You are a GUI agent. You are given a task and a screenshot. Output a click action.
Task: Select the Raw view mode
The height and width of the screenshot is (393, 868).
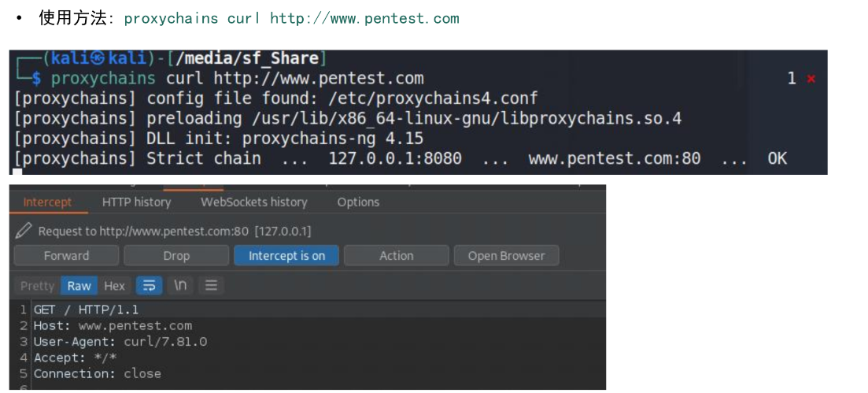(x=79, y=286)
